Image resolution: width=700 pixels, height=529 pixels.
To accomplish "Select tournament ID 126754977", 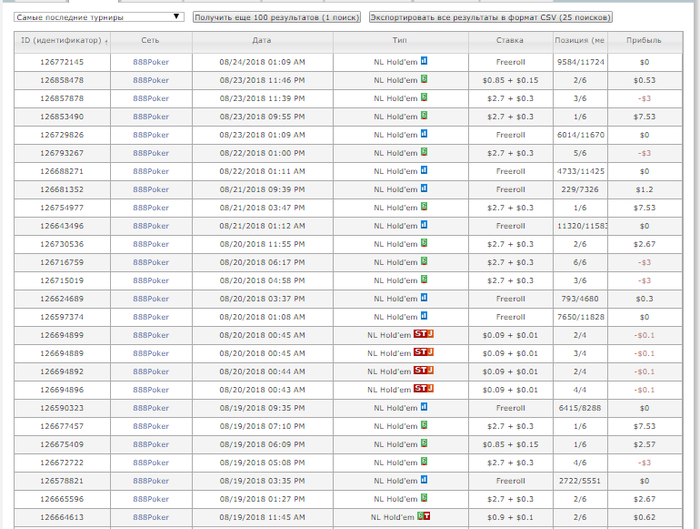I will 62,208.
